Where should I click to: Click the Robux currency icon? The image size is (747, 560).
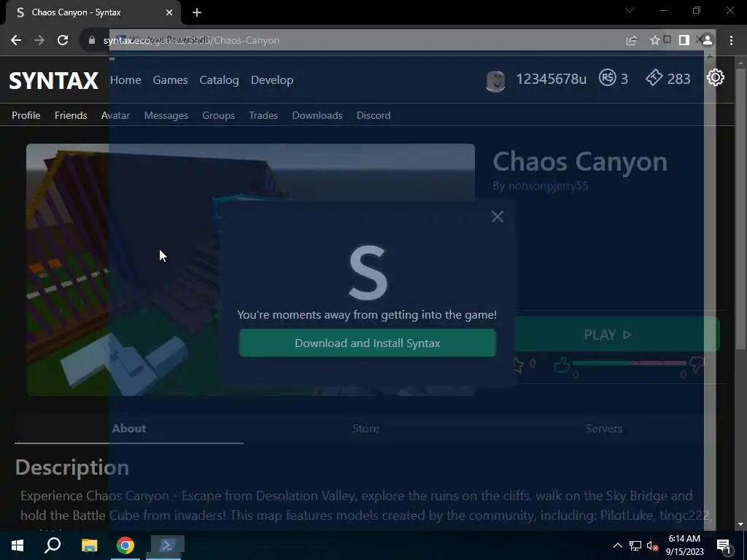coord(608,77)
